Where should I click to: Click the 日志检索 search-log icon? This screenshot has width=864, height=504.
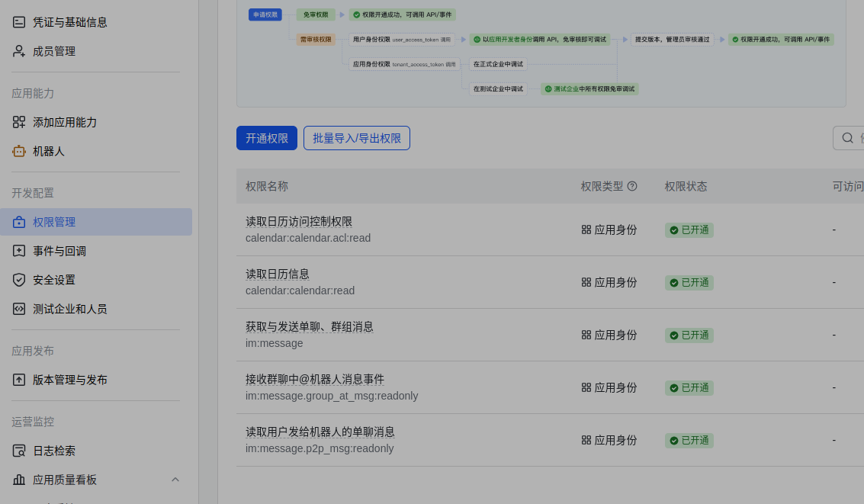tap(19, 451)
